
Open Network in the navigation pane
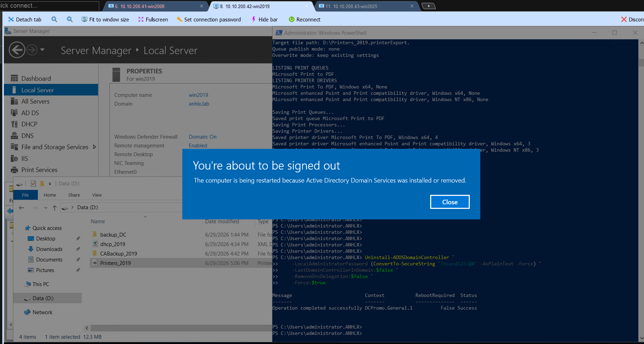coord(42,312)
